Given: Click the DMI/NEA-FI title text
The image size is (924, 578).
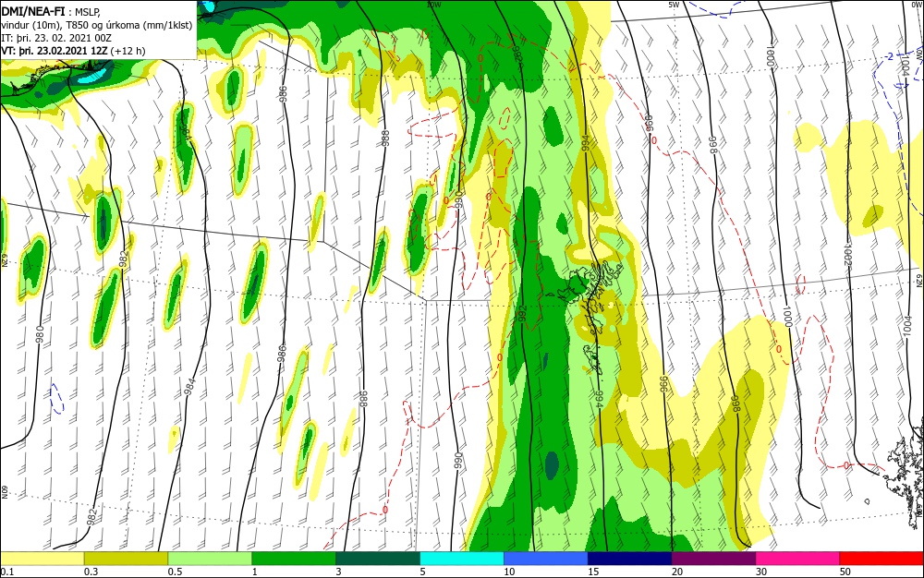Looking at the screenshot, I should click(33, 10).
